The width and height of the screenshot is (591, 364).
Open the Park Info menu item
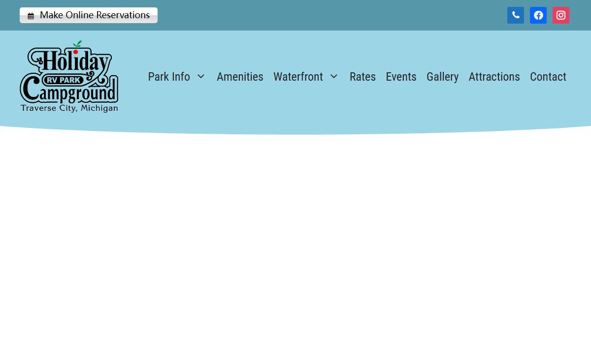pyautogui.click(x=169, y=77)
